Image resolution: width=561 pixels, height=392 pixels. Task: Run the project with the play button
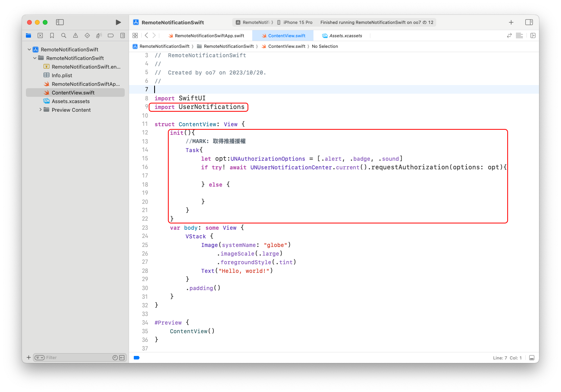(x=118, y=22)
